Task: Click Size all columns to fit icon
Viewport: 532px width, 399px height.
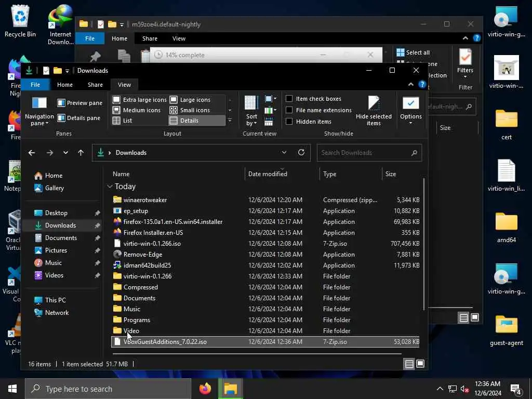Action: click(x=269, y=122)
